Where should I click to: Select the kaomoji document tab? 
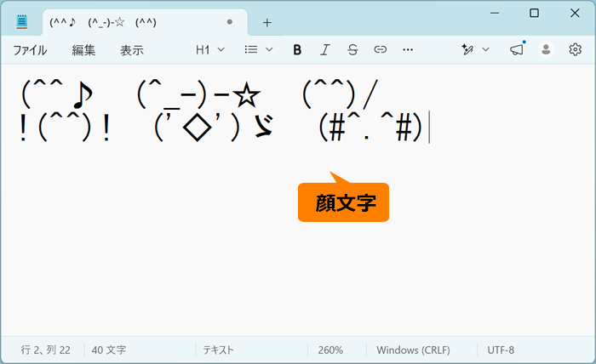coord(145,22)
